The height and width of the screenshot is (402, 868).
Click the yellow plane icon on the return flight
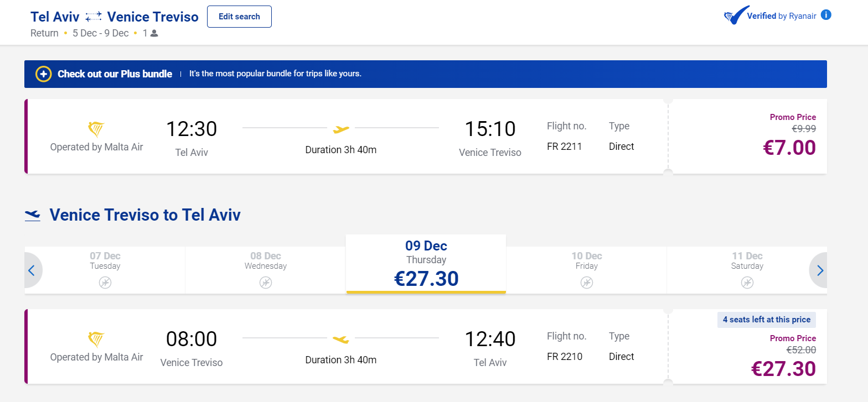point(341,339)
